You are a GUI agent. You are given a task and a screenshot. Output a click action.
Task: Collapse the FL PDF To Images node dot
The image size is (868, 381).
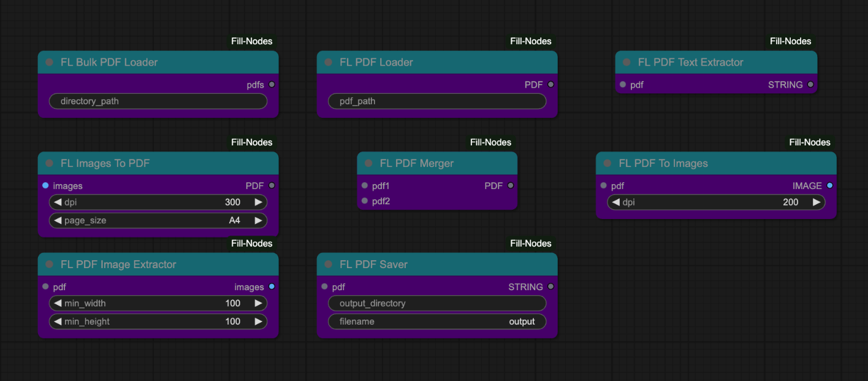coord(607,164)
